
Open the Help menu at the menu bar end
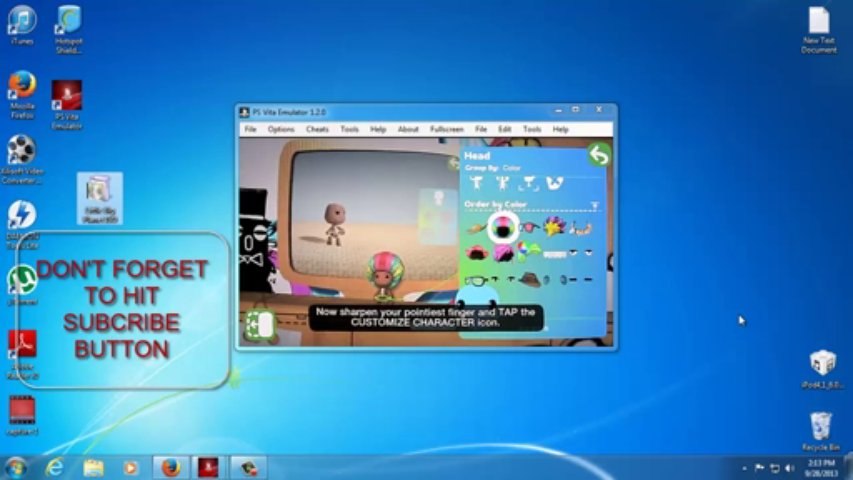[x=561, y=129]
